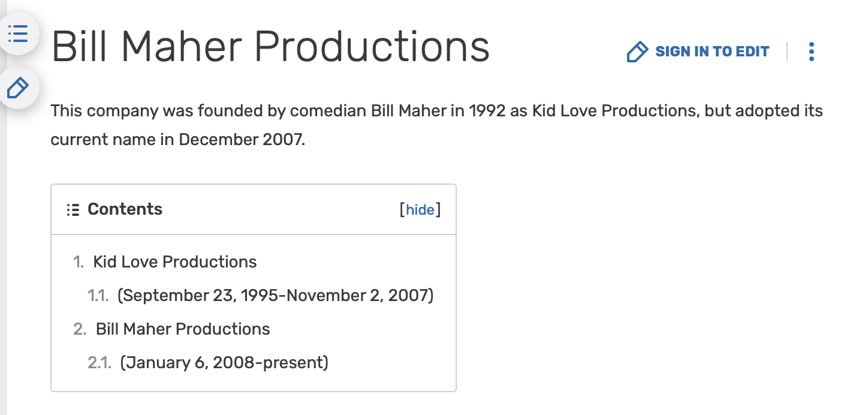Image resolution: width=868 pixels, height=415 pixels.
Task: Click the number 2. in the Contents list
Action: 80,329
